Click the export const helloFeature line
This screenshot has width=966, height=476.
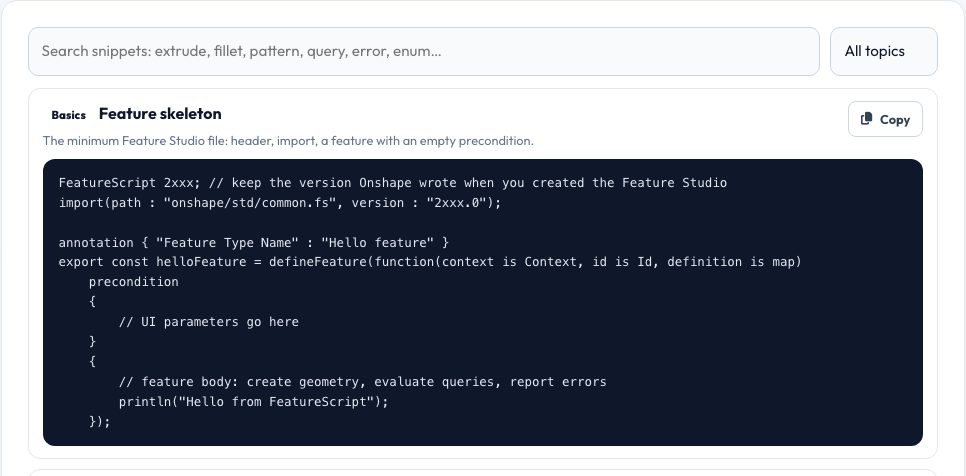pyautogui.click(x=430, y=262)
